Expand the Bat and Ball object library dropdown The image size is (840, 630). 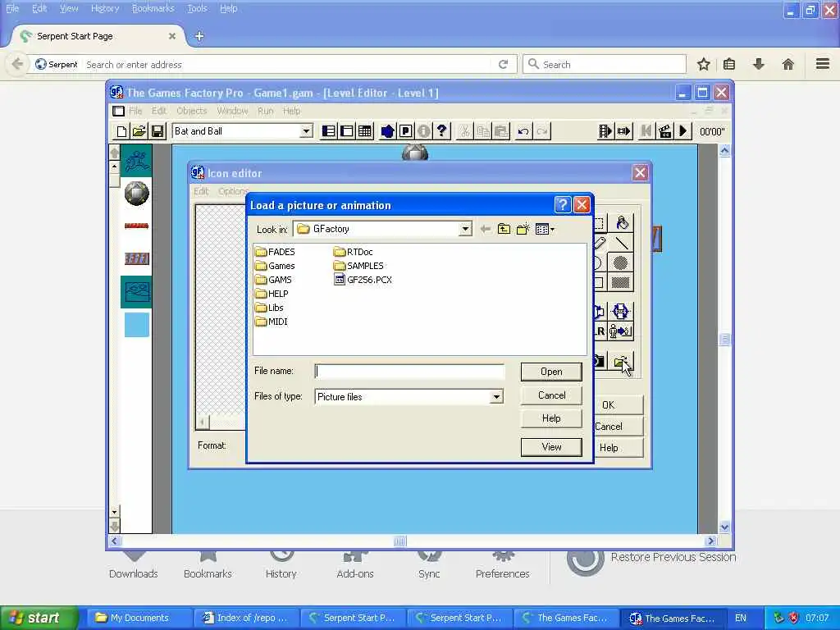[x=306, y=131]
